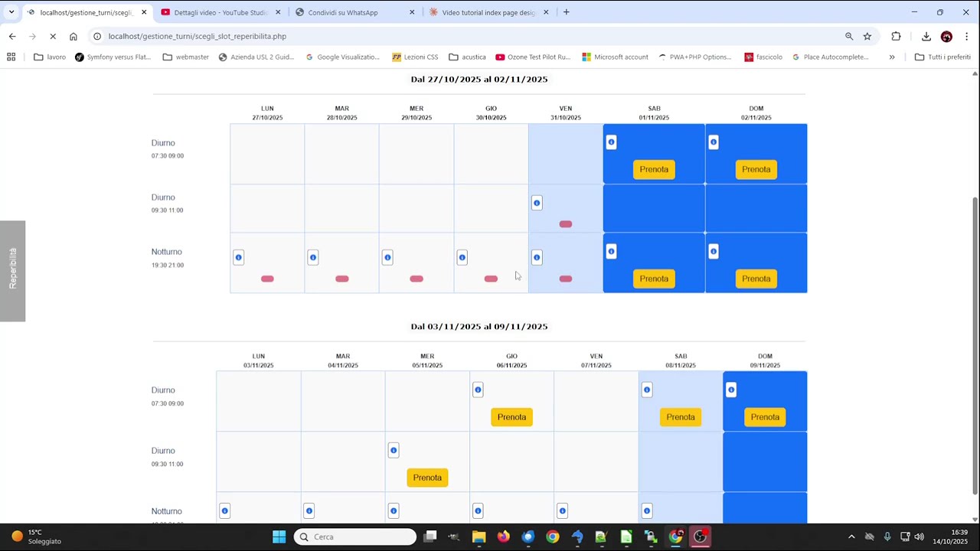Viewport: 980px width, 551px height.
Task: Open the extensions puzzle icon
Action: point(896,36)
